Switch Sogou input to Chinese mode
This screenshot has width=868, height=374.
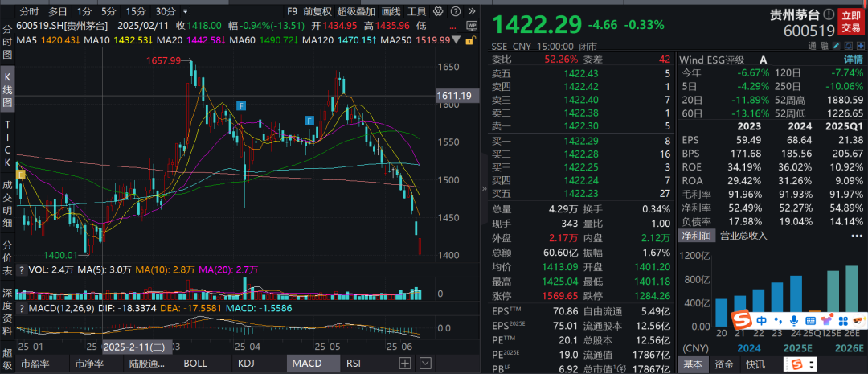pos(762,320)
